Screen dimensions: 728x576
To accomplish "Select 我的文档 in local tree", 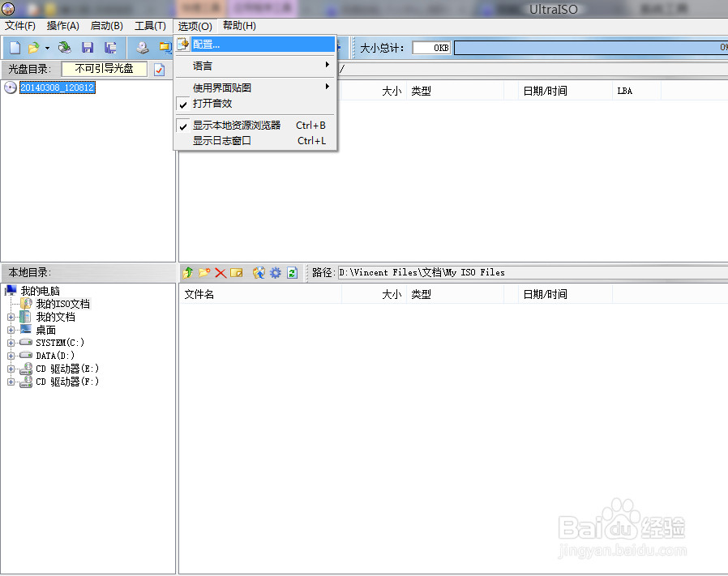I will [x=55, y=317].
